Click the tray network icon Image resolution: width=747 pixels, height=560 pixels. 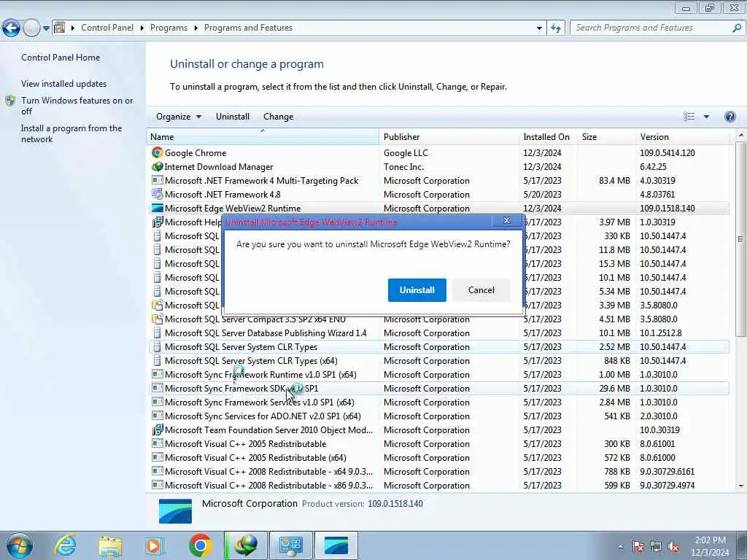[x=656, y=547]
